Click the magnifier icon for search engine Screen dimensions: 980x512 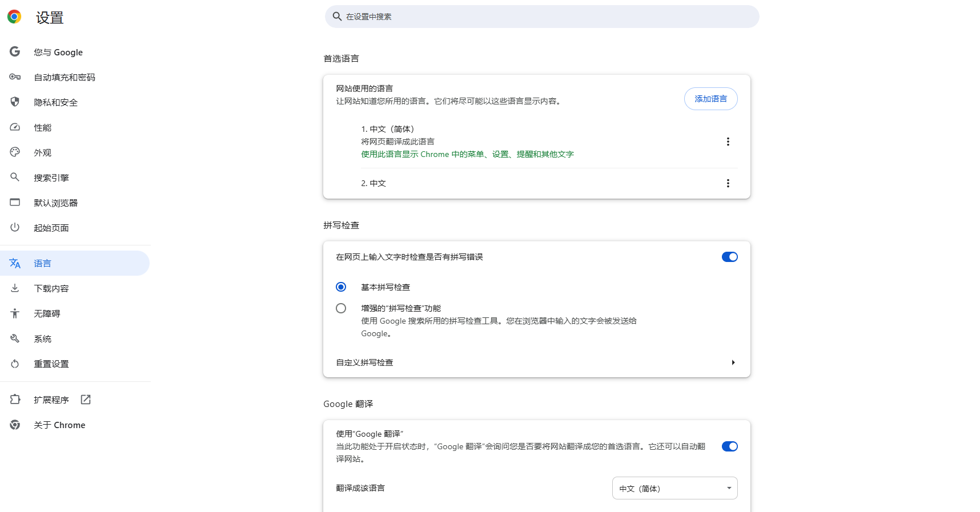coord(15,178)
